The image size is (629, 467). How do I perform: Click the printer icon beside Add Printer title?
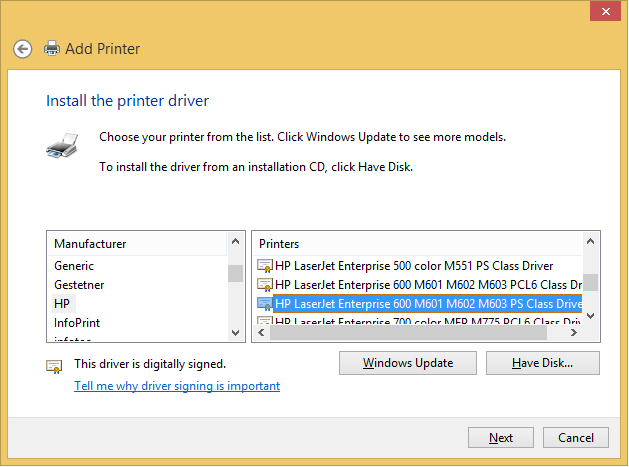52,48
